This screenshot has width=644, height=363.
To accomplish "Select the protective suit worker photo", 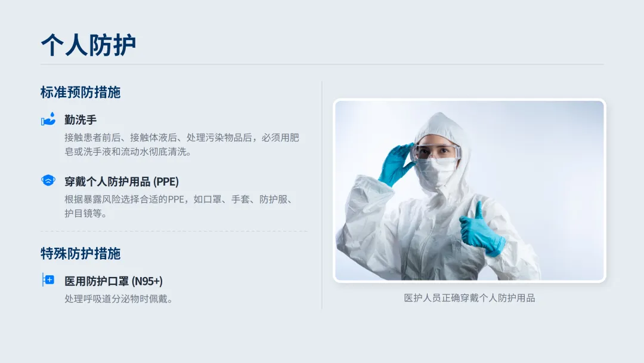I will 469,190.
